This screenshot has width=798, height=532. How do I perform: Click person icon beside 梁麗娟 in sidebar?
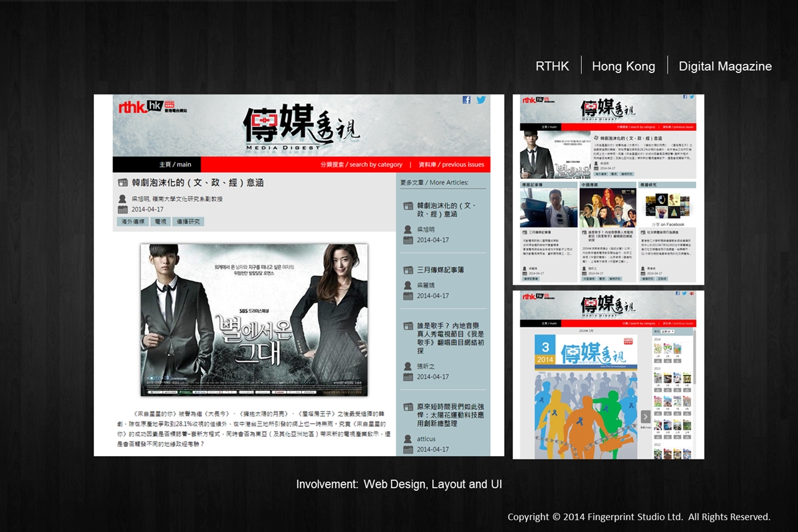[408, 285]
